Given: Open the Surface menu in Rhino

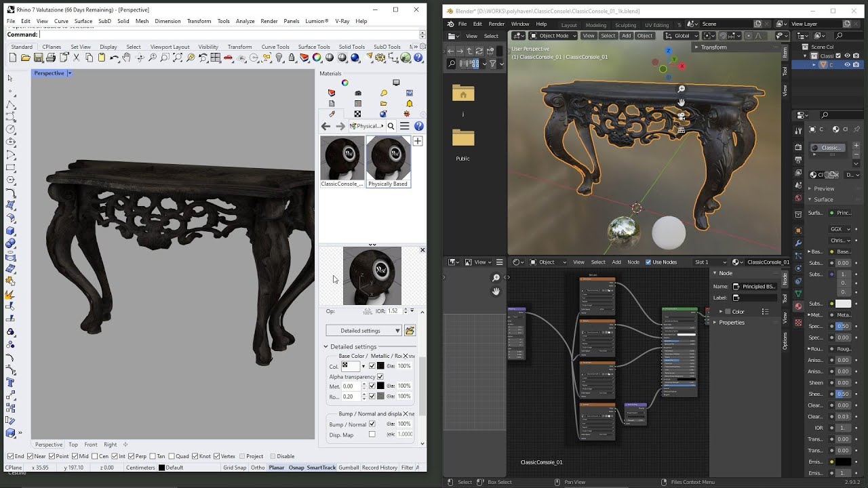Looking at the screenshot, I should [x=83, y=21].
